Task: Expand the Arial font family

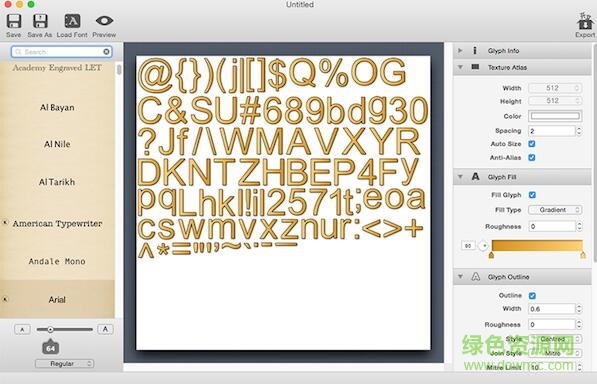Action: [5, 299]
